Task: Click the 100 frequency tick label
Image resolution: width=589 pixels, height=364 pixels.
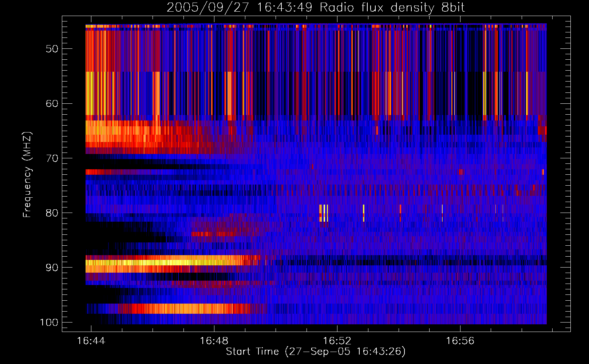Action: click(49, 323)
